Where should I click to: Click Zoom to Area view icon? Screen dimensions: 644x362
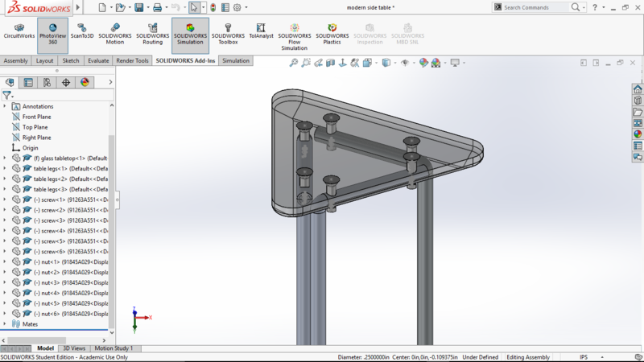click(306, 63)
